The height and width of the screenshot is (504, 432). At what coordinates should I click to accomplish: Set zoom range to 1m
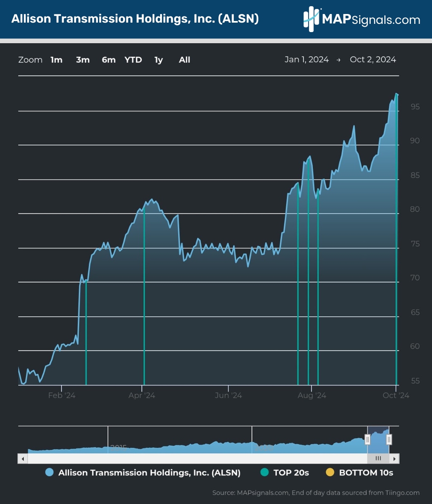(56, 60)
